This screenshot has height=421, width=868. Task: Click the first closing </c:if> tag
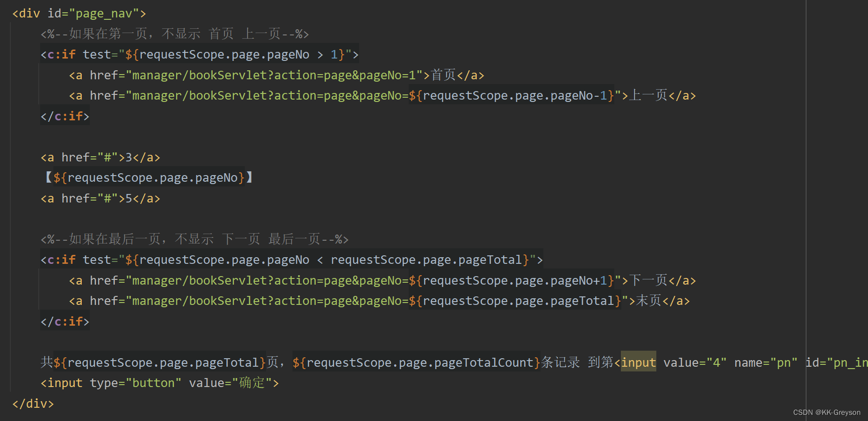point(65,116)
